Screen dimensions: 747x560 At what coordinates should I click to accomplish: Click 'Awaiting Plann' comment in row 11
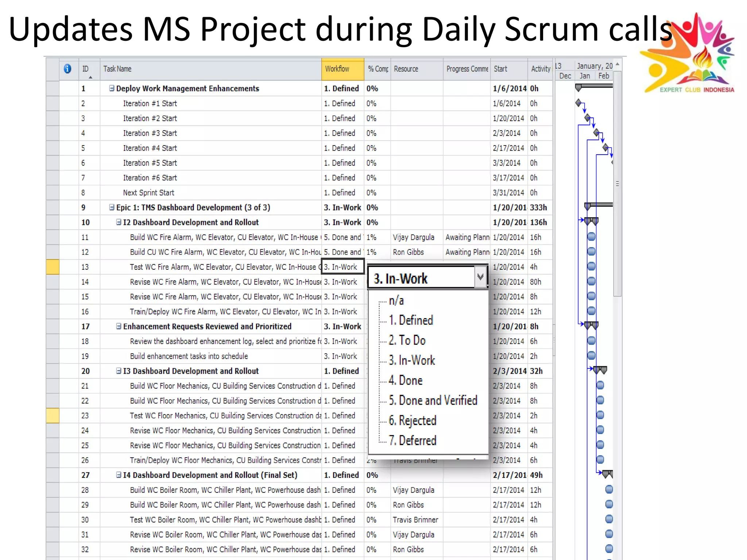pos(467,237)
